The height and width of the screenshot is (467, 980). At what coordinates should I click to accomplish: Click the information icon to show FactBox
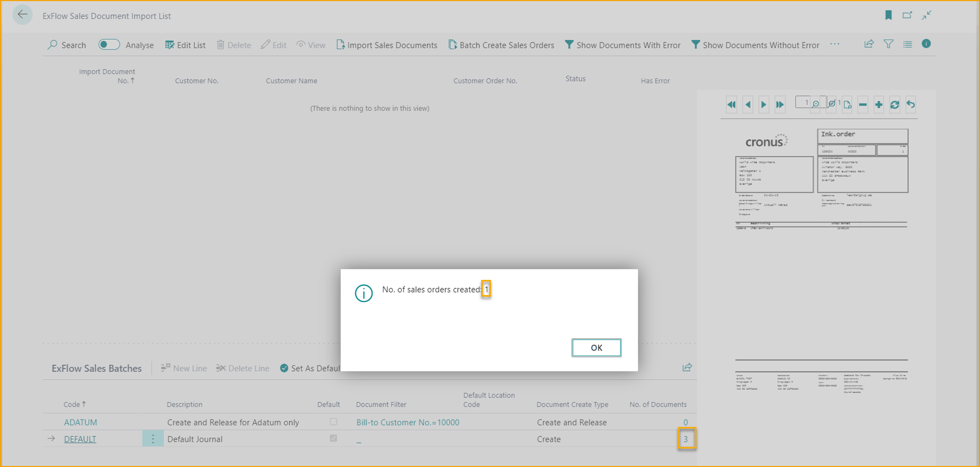(926, 44)
